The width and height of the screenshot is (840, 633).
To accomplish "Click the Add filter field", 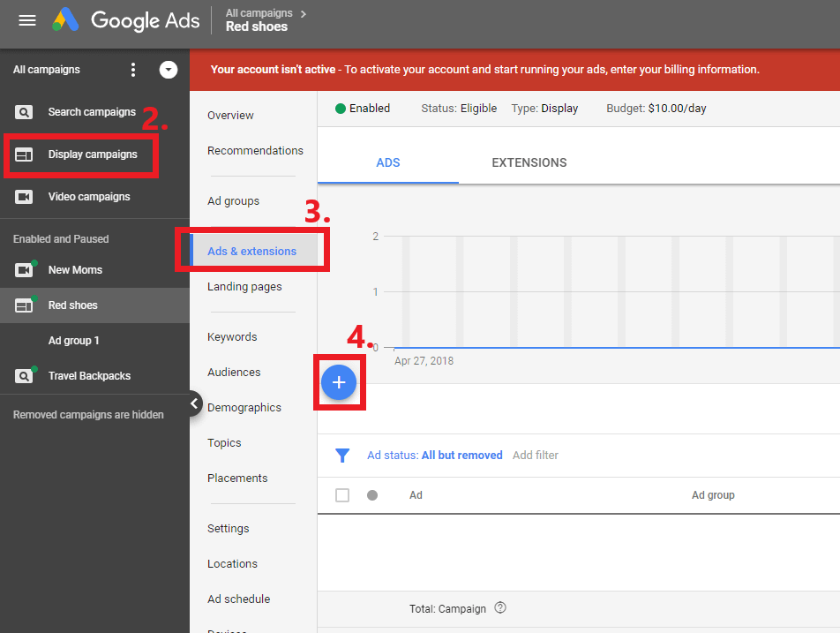I will tap(536, 456).
